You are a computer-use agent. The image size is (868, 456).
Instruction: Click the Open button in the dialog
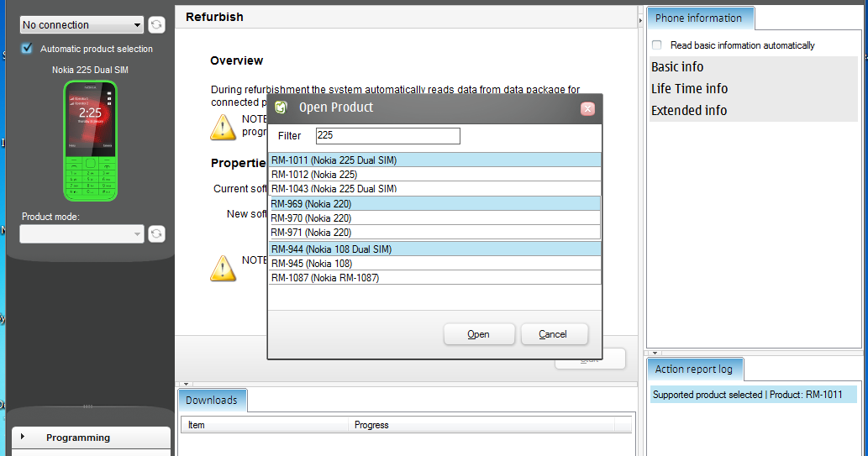(479, 334)
